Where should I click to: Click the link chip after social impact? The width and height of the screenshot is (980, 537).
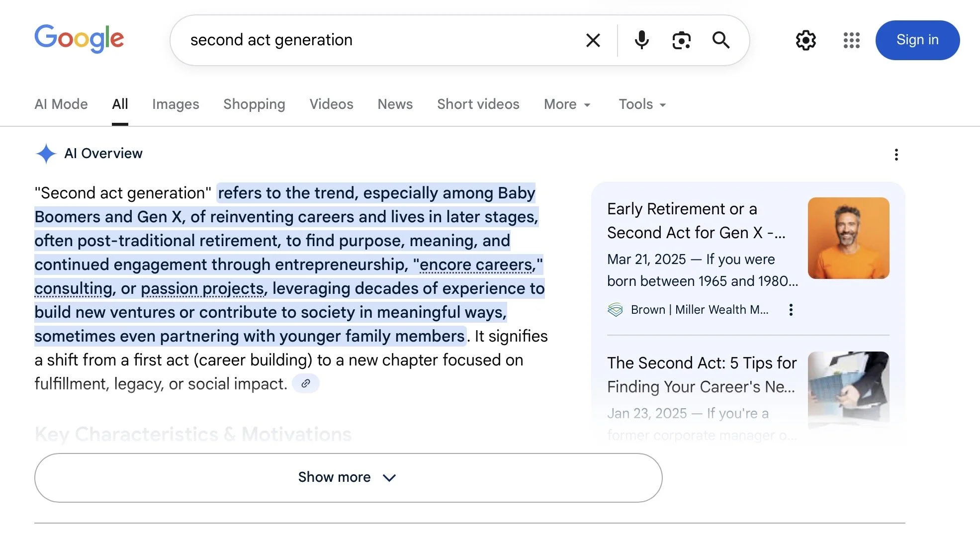coord(305,383)
